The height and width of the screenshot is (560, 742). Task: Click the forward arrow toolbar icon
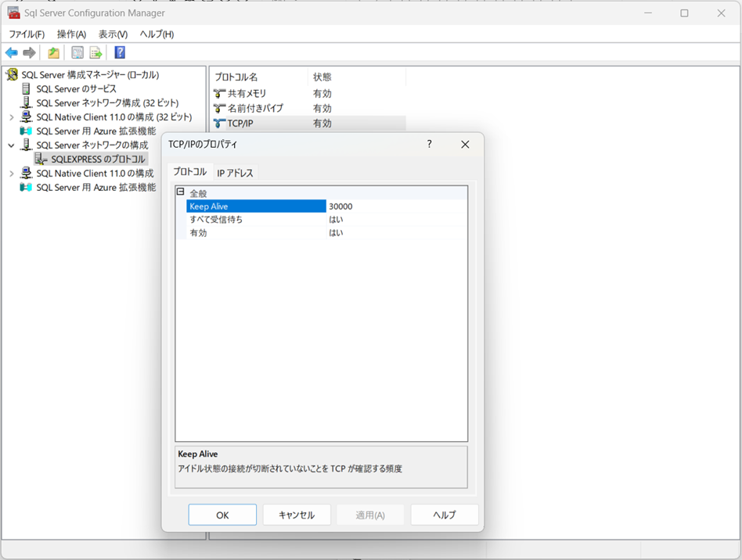29,52
